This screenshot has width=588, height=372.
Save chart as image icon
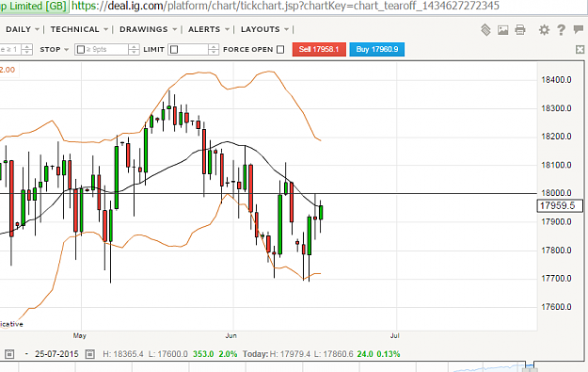coord(503,30)
